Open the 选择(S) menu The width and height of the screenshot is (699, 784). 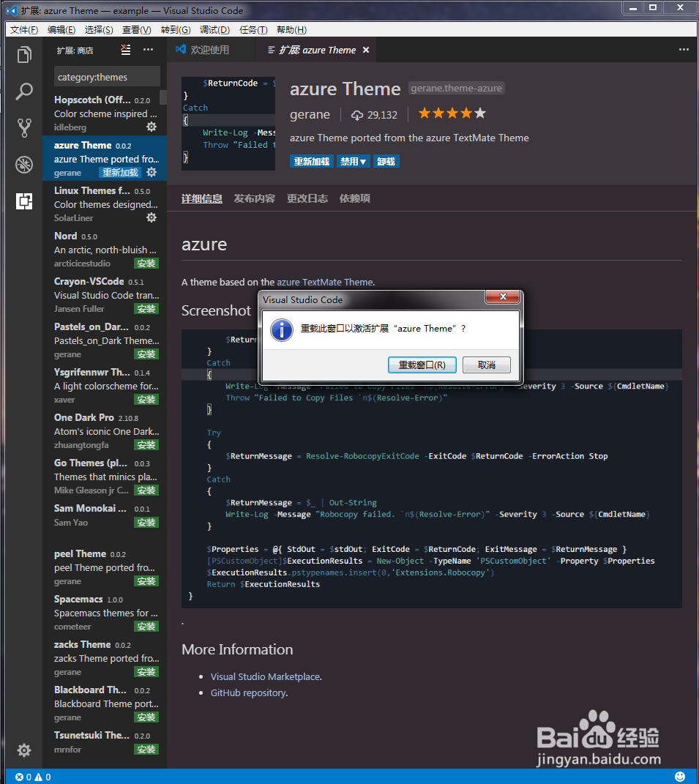pos(99,30)
